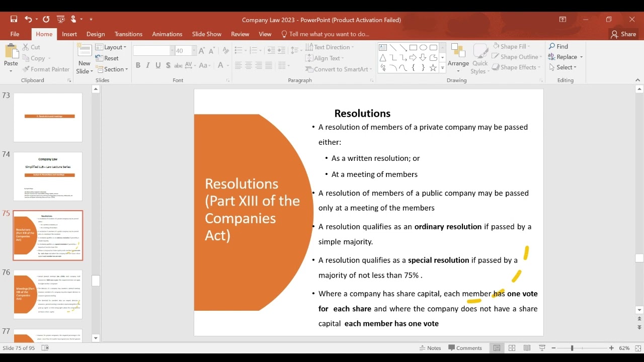The height and width of the screenshot is (362, 644).
Task: Select slide 76 Meetings thumbnail
Action: point(48,294)
